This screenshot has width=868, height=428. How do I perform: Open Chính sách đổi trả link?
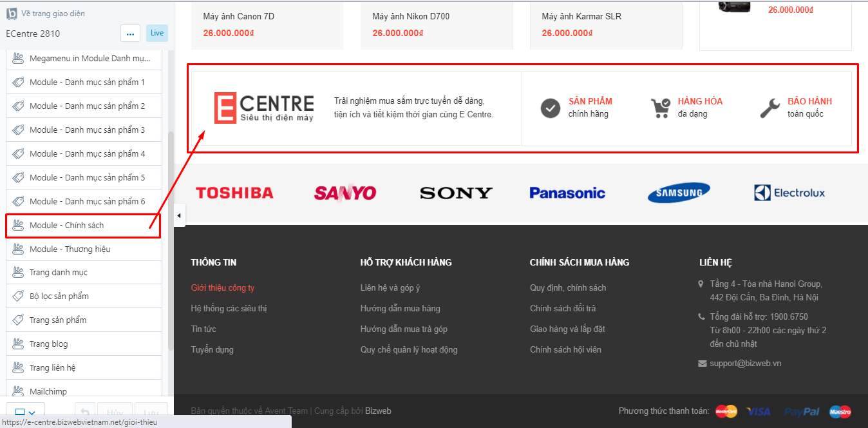[563, 309]
